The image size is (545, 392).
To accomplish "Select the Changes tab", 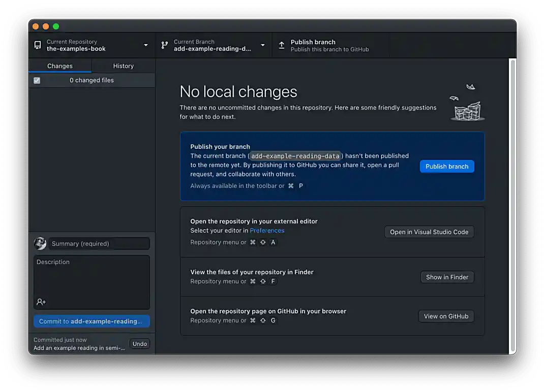I will click(60, 66).
